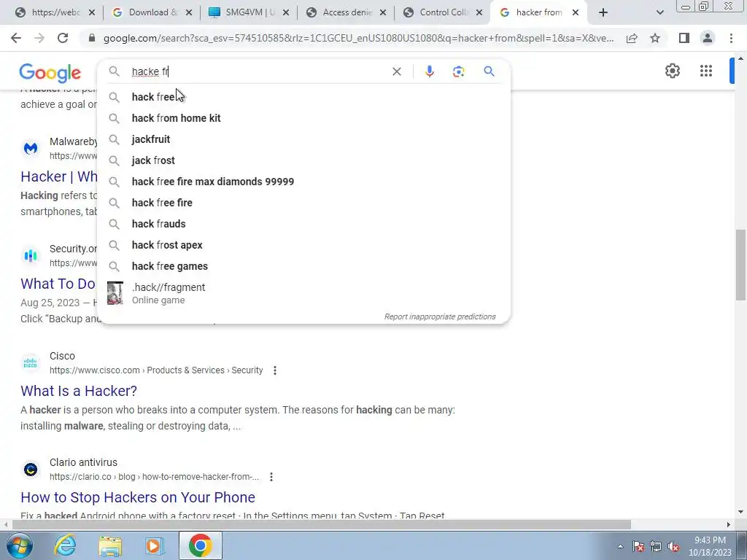The image size is (747, 560).
Task: Open the 'What To Do' Security.org result
Action: 58,284
